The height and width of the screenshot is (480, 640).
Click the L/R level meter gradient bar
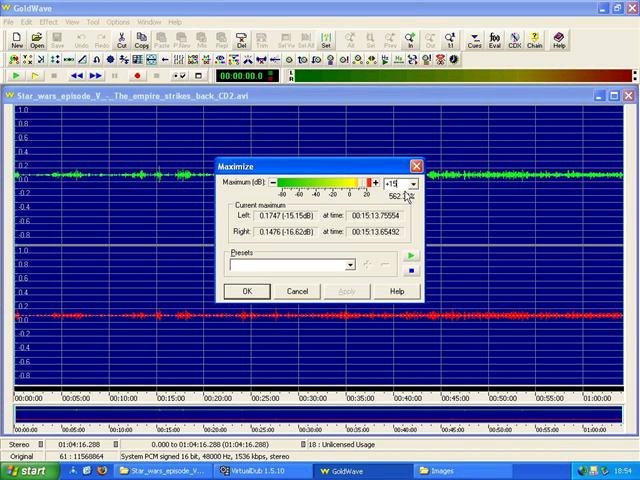pyautogui.click(x=463, y=76)
